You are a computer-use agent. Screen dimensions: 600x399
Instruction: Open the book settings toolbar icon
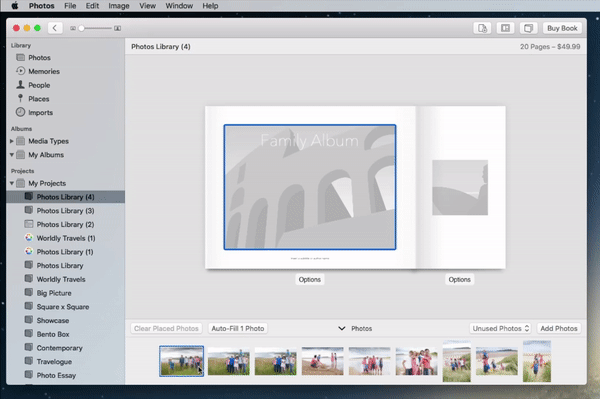(528, 28)
